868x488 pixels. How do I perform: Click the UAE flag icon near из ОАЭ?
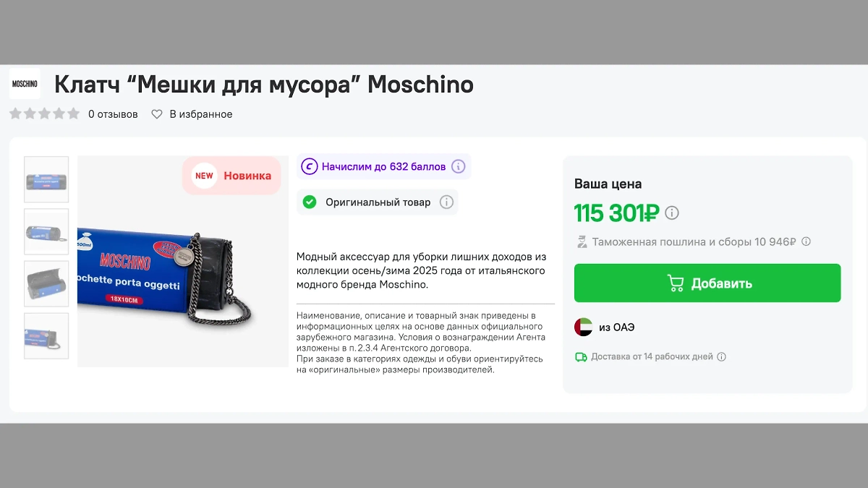click(x=583, y=327)
